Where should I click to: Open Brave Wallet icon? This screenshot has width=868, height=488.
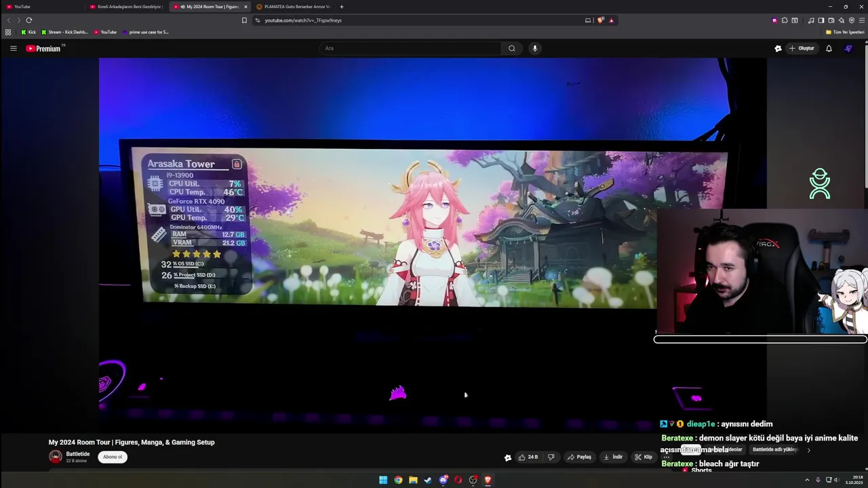point(831,20)
